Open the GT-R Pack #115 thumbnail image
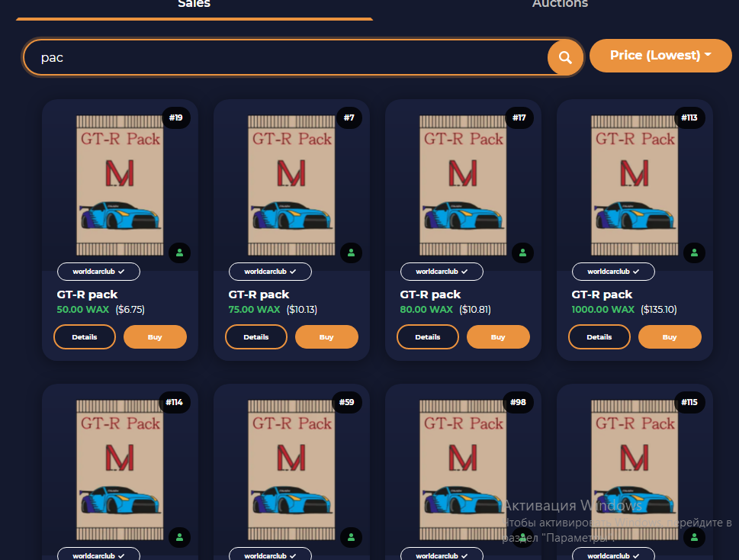The height and width of the screenshot is (560, 739). pos(635,470)
